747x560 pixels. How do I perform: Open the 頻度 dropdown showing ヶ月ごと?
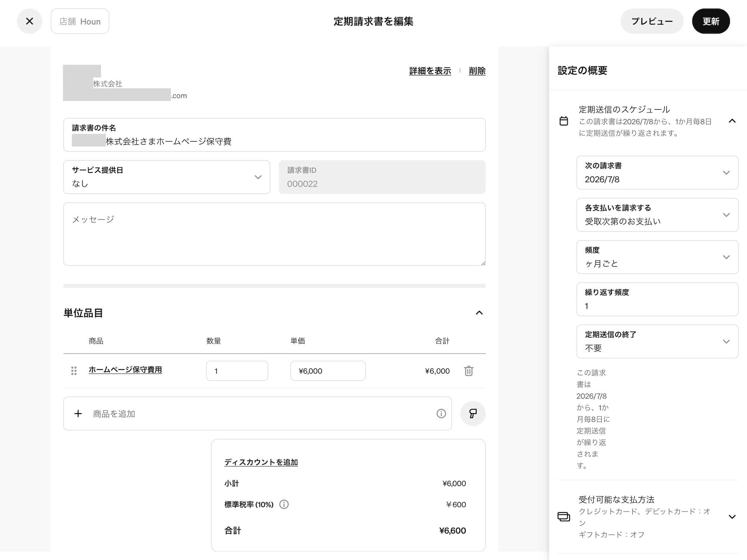pyautogui.click(x=657, y=257)
